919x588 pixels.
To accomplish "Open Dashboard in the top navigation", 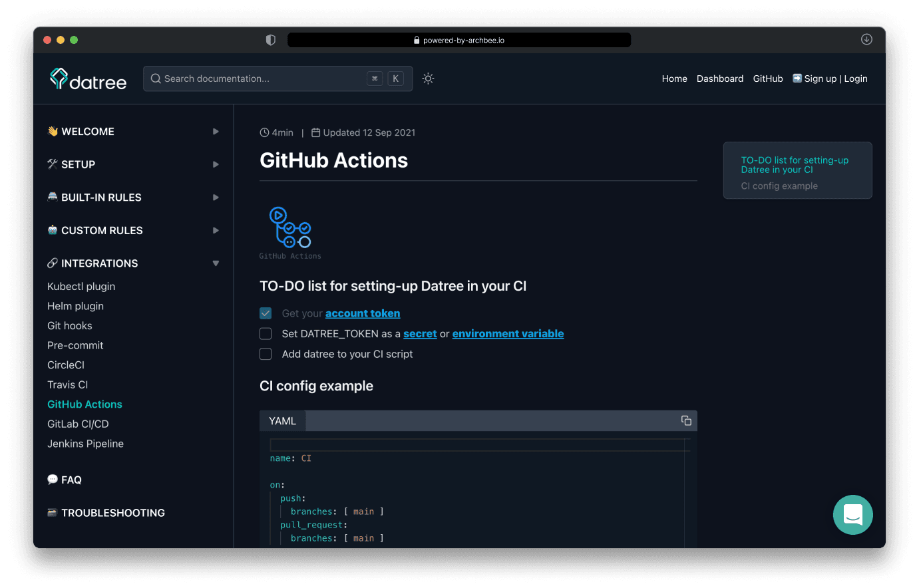I will [x=719, y=78].
